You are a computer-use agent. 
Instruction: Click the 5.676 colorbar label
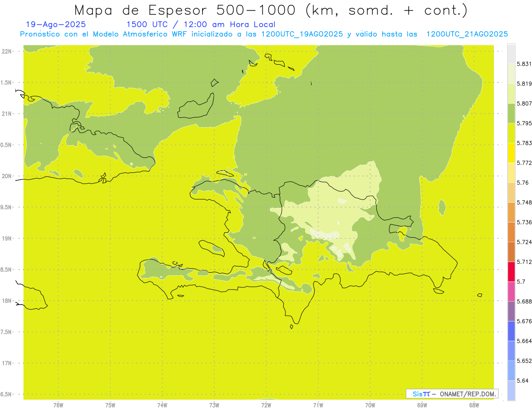524,321
